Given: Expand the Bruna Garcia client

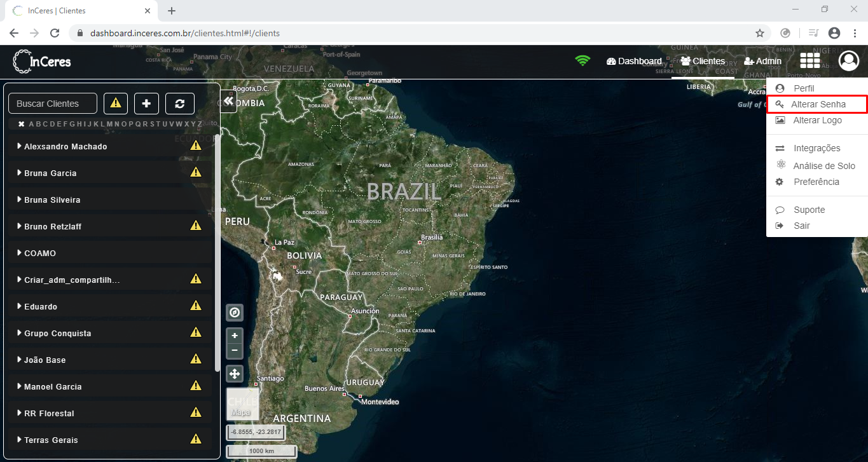Looking at the screenshot, I should coord(20,173).
